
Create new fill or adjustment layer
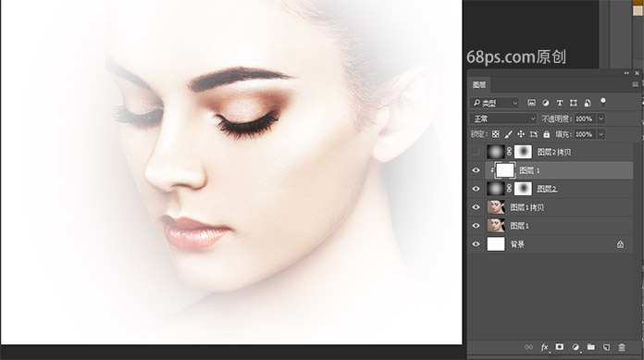click(x=576, y=347)
